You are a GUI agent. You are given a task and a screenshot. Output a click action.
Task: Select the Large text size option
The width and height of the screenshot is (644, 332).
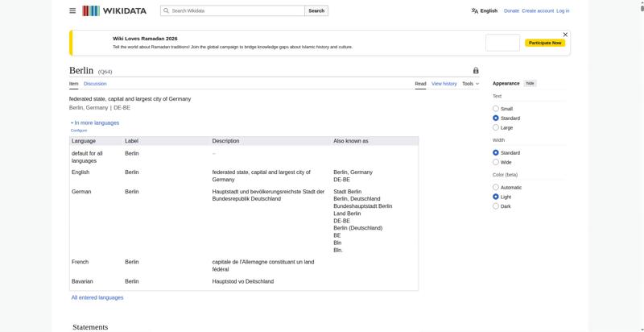pos(496,127)
